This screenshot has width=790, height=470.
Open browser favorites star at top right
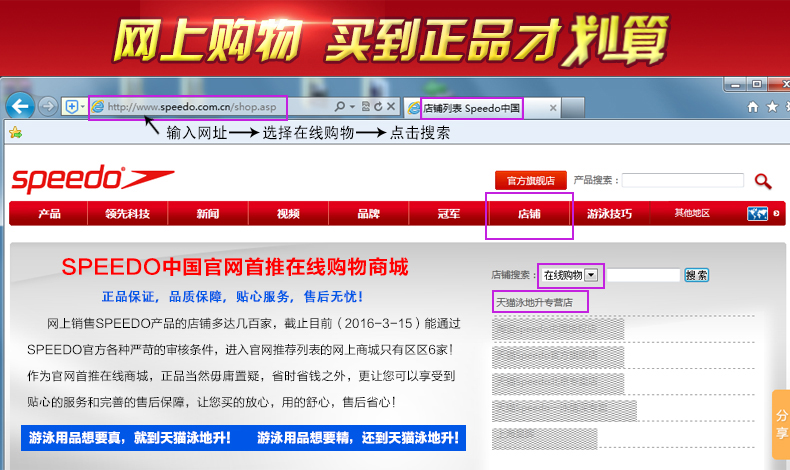click(772, 107)
